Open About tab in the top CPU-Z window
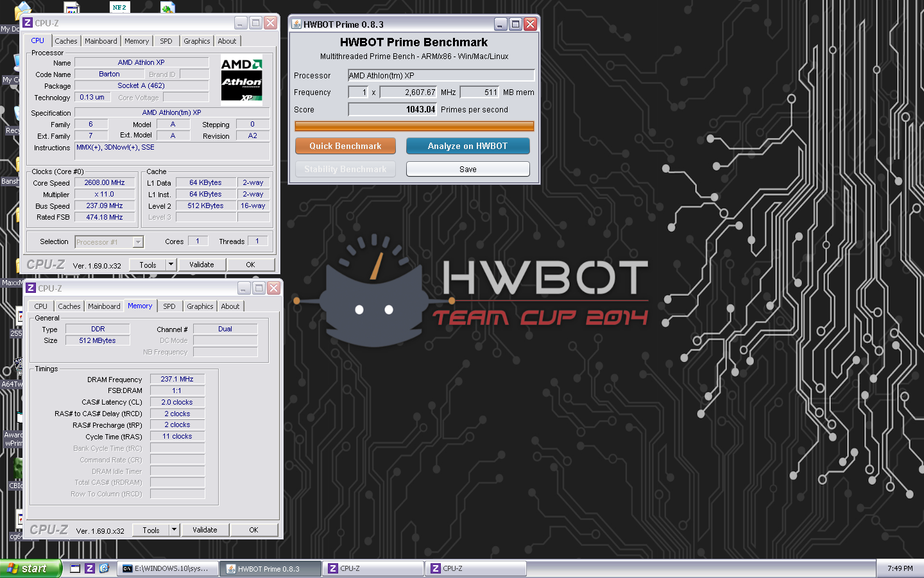The width and height of the screenshot is (924, 578). [227, 41]
